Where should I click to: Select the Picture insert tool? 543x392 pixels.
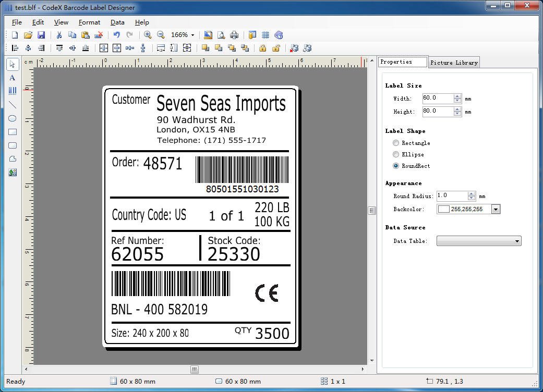pos(13,173)
